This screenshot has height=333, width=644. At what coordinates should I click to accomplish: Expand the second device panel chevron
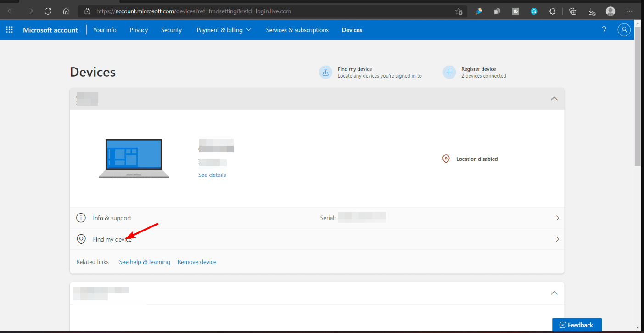(x=554, y=293)
